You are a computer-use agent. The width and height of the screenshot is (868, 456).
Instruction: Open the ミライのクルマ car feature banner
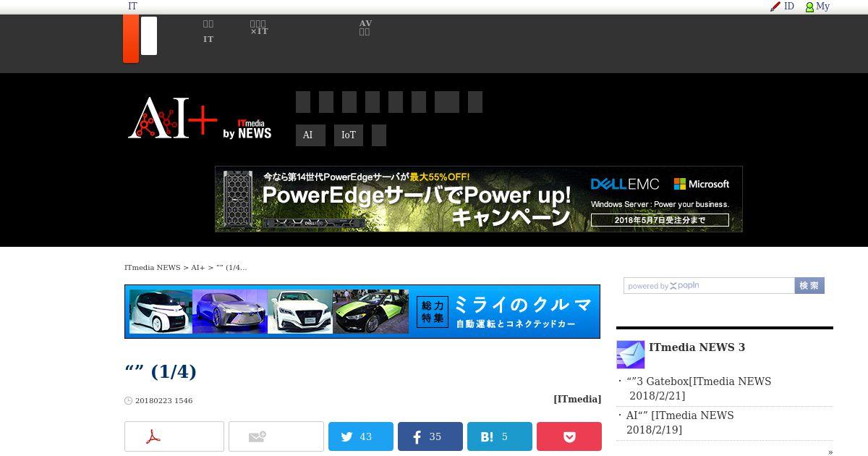click(x=362, y=312)
